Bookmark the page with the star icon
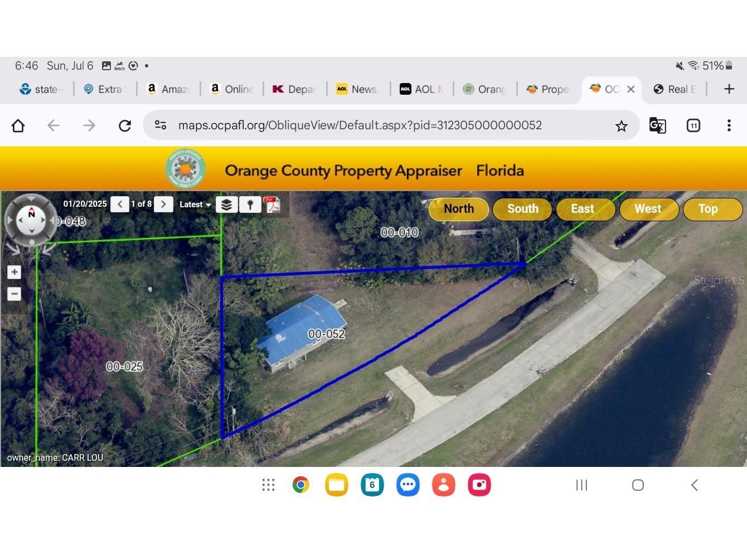This screenshot has width=747, height=560. coord(621,125)
